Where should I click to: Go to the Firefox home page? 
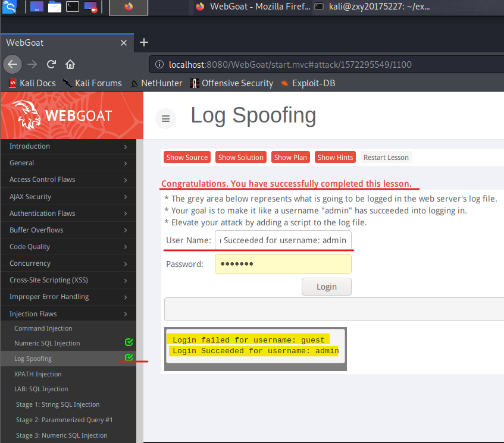(x=70, y=65)
